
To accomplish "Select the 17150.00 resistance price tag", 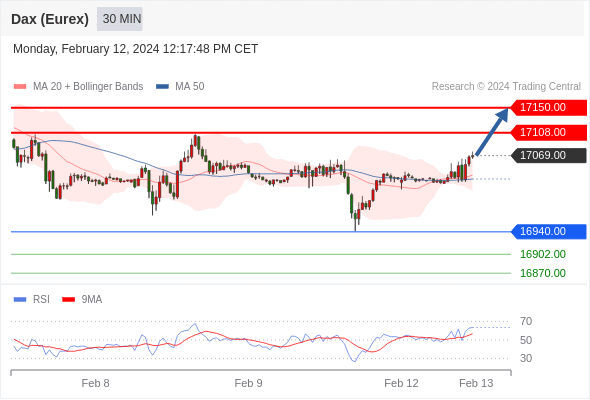I will tap(549, 108).
